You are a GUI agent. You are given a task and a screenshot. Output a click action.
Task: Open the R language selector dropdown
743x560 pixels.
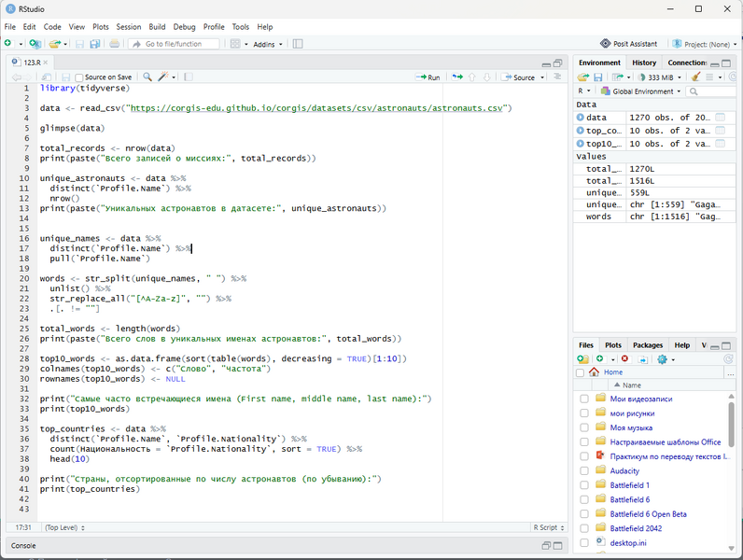tap(583, 91)
